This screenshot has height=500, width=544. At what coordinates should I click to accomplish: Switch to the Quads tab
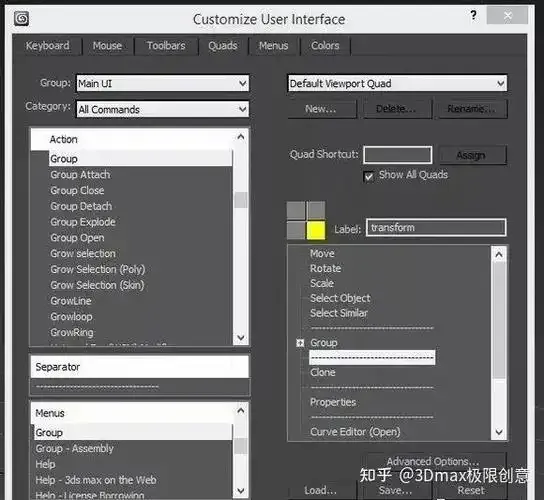[x=223, y=46]
